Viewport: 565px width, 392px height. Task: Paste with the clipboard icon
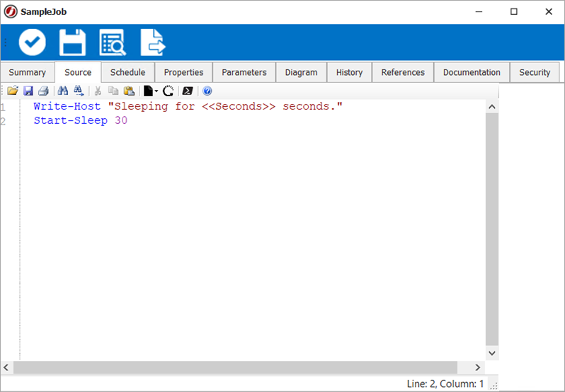(x=129, y=91)
